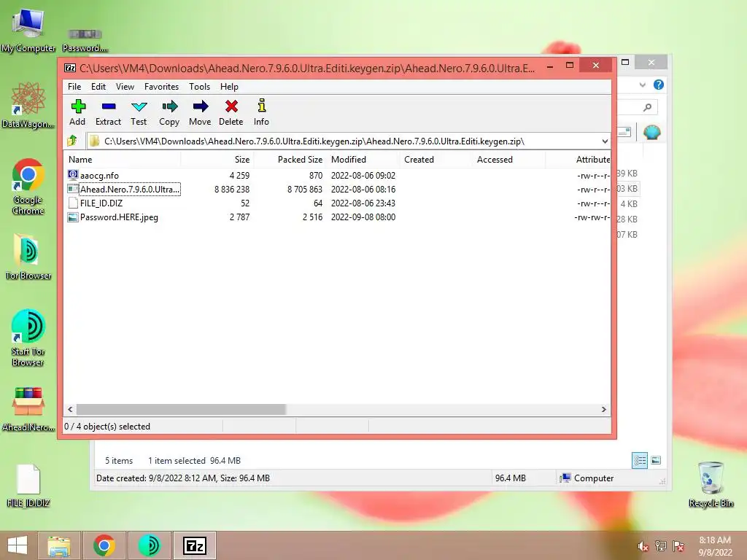This screenshot has height=560, width=747.
Task: Click the search magnifier in Explorer window
Action: pos(647,107)
